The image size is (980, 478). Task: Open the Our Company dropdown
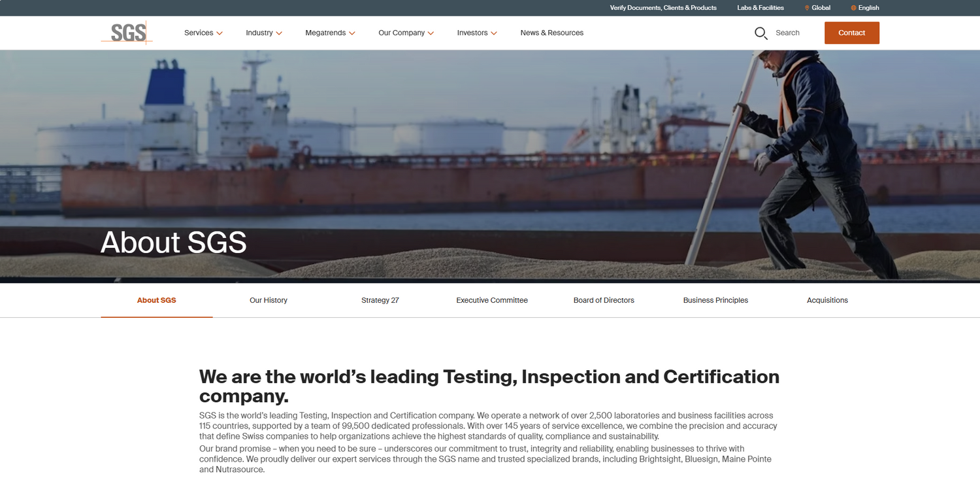click(406, 33)
